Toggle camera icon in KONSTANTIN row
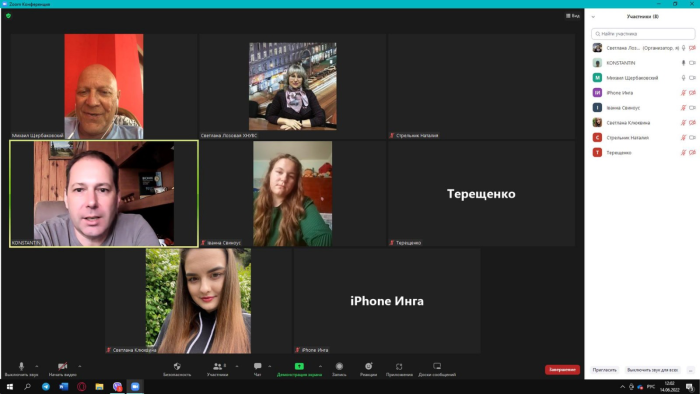The width and height of the screenshot is (700, 394). pyautogui.click(x=692, y=63)
